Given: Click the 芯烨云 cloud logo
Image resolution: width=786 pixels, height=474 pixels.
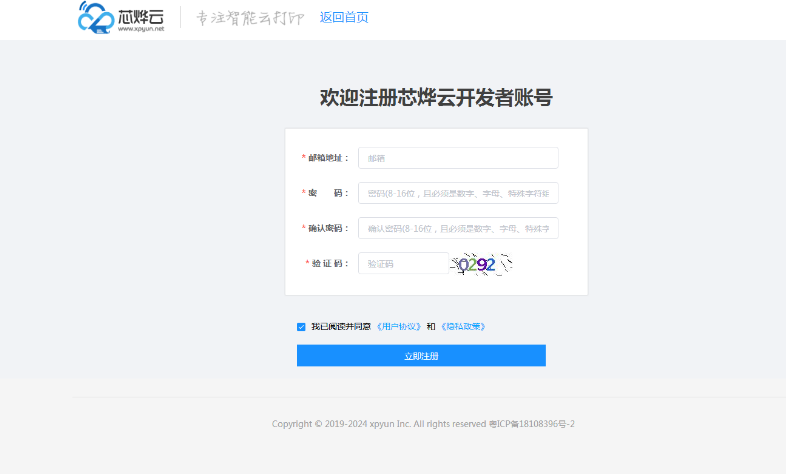Looking at the screenshot, I should (x=121, y=18).
